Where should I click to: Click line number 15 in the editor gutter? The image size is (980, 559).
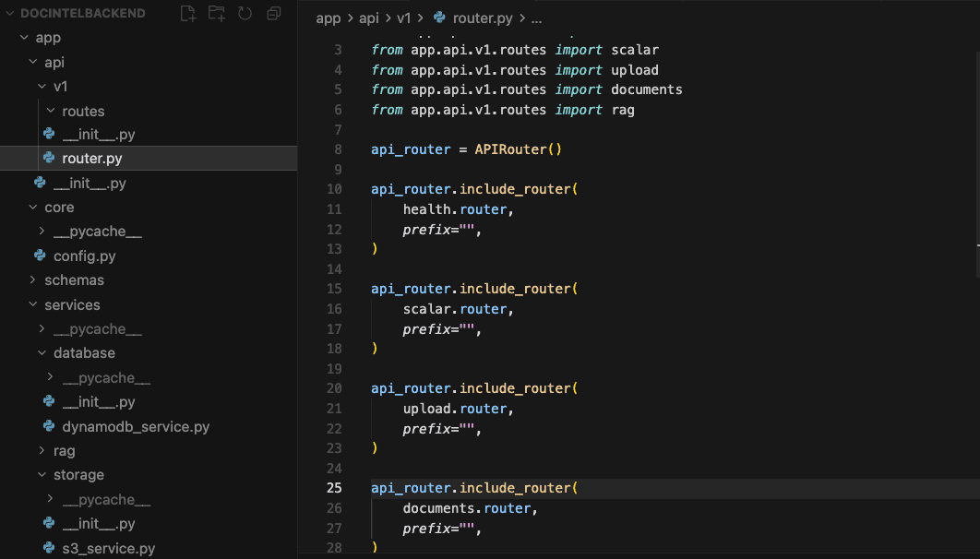point(334,289)
